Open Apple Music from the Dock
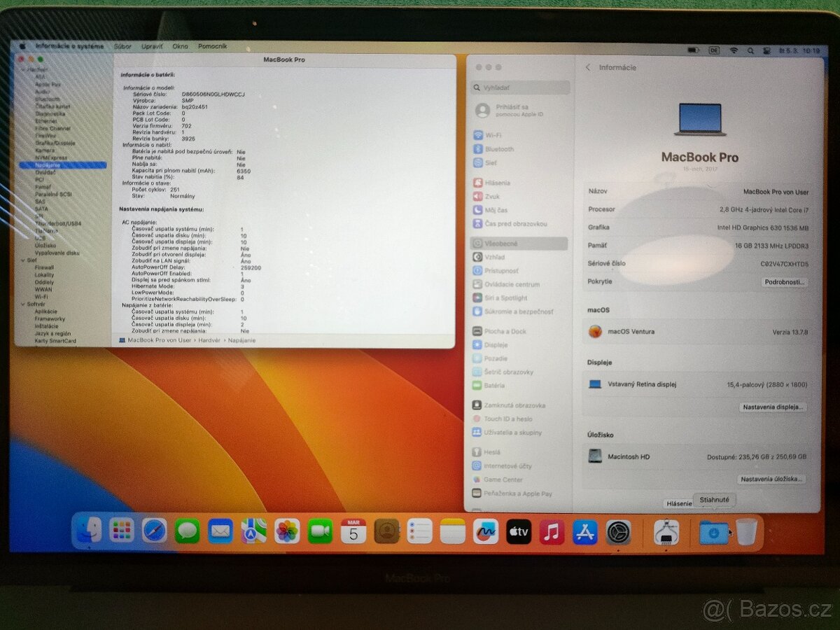 point(552,532)
